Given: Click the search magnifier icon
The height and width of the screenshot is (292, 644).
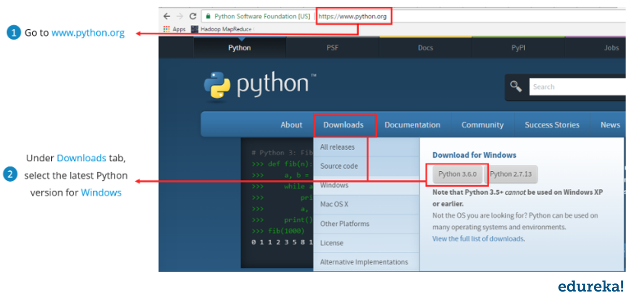Looking at the screenshot, I should click(515, 86).
